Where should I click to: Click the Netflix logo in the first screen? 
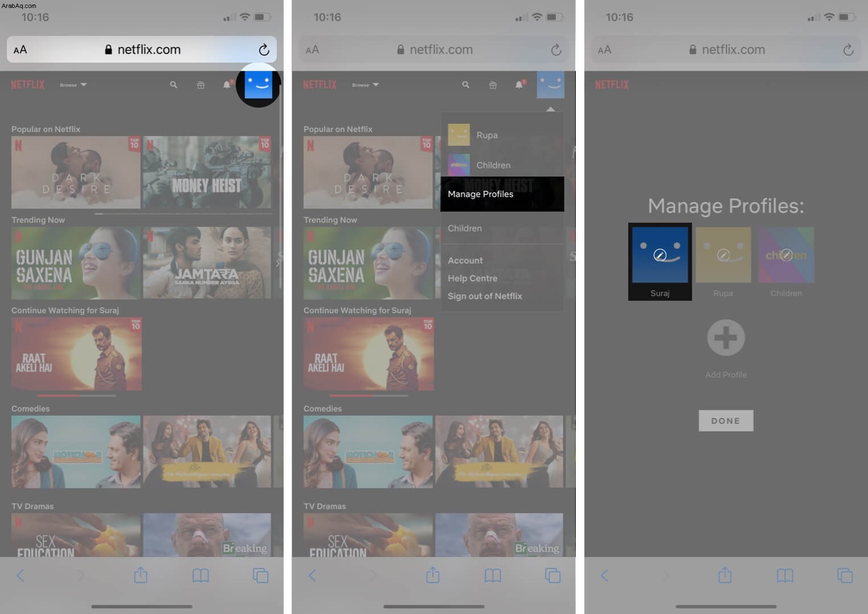27,84
